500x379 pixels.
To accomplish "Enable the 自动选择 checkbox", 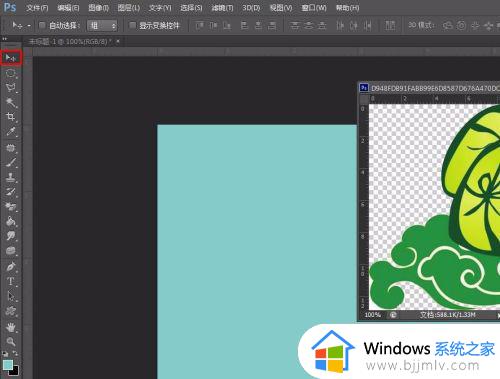I will 42,25.
